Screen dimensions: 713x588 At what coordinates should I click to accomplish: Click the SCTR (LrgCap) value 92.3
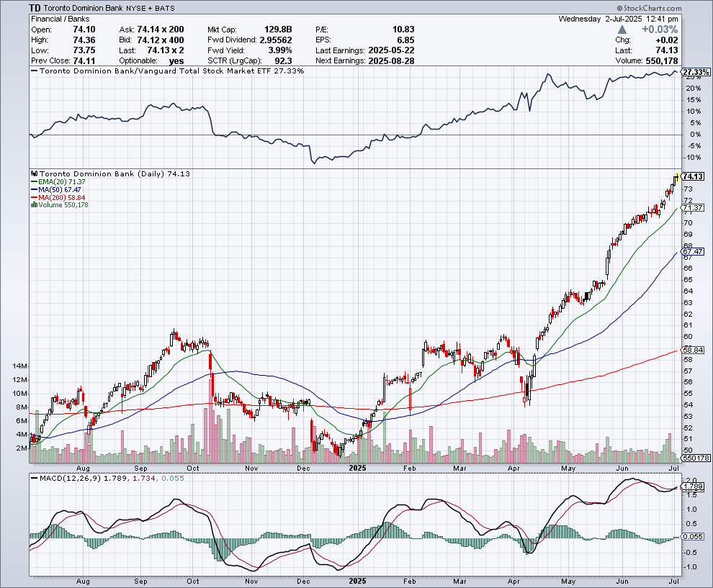(283, 61)
